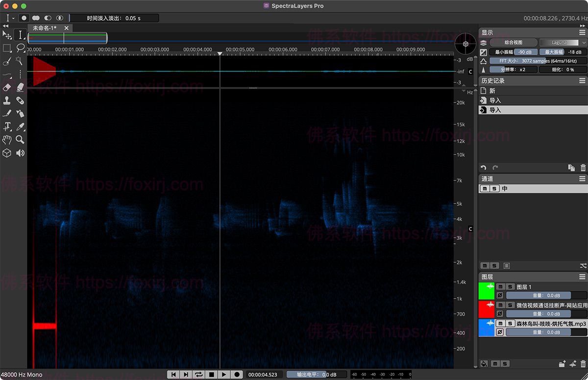Toggle phase invert on 微信视频通话挂断声 layer
This screenshot has width=588, height=380.
coord(500,313)
